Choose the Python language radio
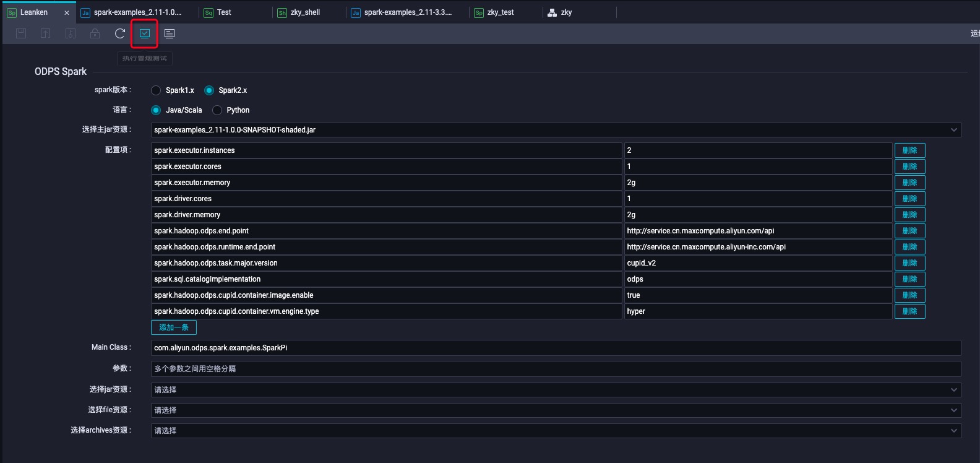980x463 pixels. coord(217,110)
